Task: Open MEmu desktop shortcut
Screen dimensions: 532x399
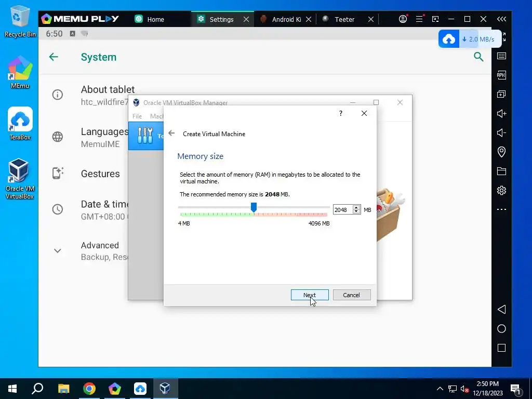Action: point(20,73)
